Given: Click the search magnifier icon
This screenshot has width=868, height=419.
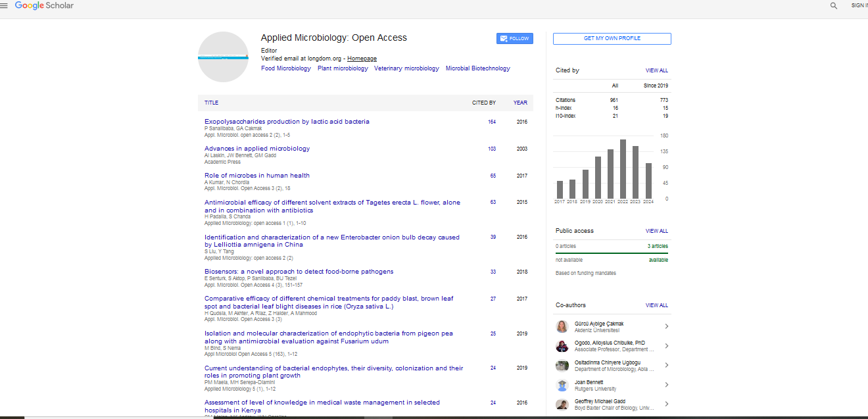Looking at the screenshot, I should coord(834,5).
